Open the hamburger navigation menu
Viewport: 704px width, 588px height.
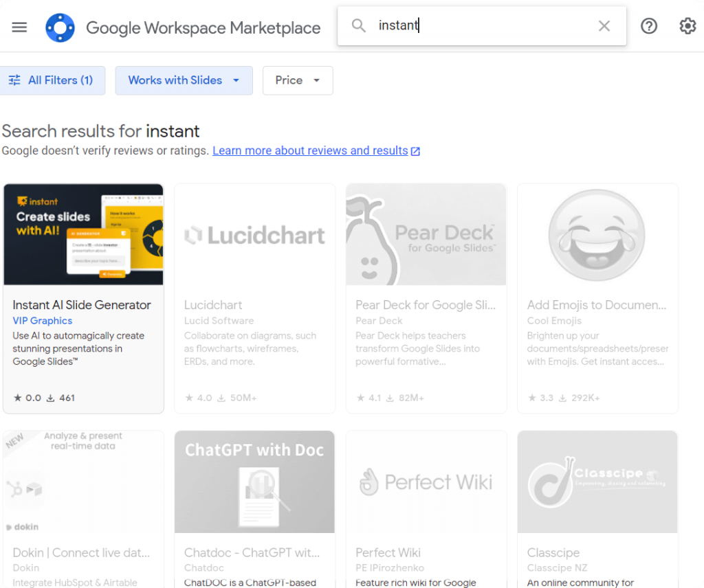[x=19, y=27]
